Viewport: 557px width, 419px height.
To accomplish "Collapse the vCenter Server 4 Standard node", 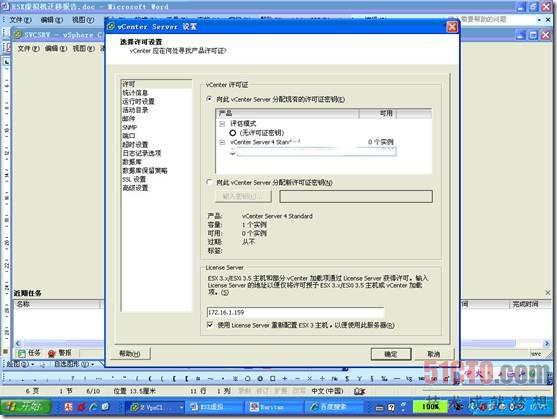I will [222, 142].
